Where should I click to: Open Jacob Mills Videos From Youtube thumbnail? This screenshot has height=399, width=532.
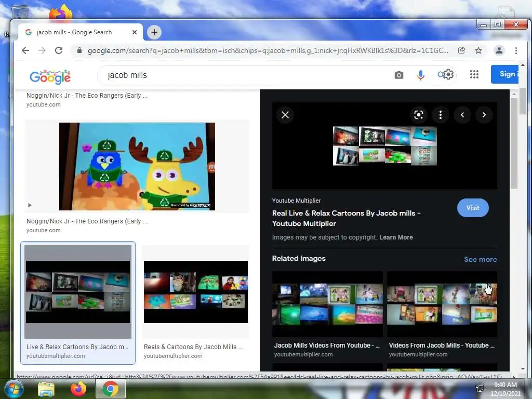click(327, 303)
